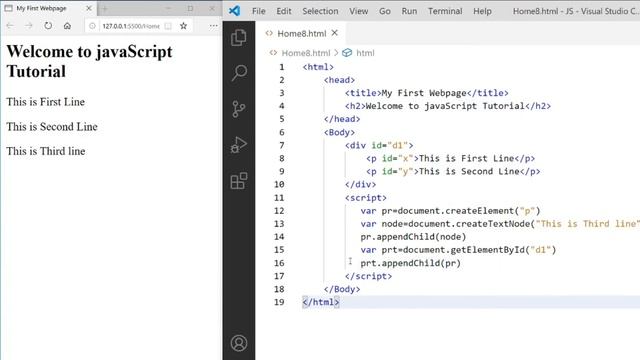
Task: Open the Selection menu
Action: coord(320,11)
